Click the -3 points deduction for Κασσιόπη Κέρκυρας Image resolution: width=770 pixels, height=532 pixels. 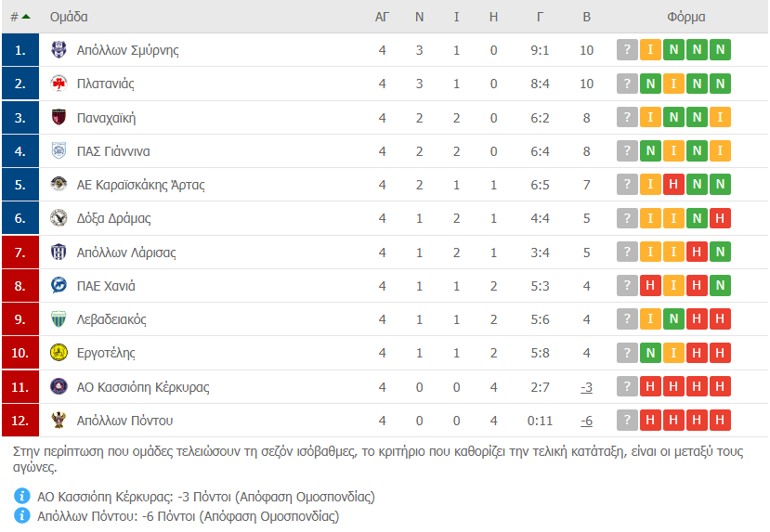pyautogui.click(x=586, y=387)
